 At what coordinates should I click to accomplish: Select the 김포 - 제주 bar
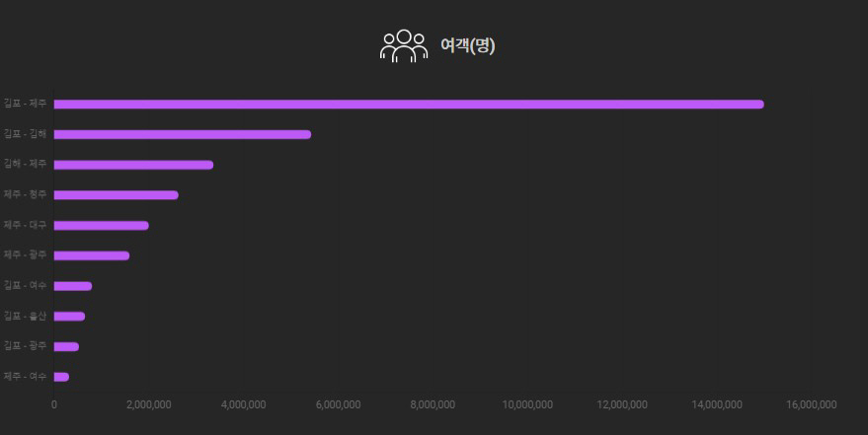pos(408,104)
